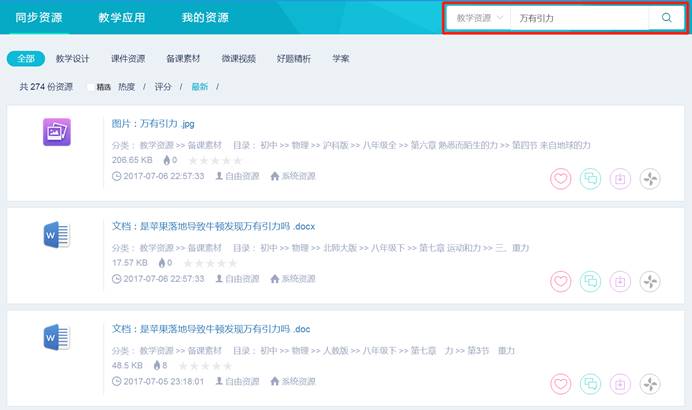Filter by 教学设计
The height and width of the screenshot is (410, 692).
[72, 59]
